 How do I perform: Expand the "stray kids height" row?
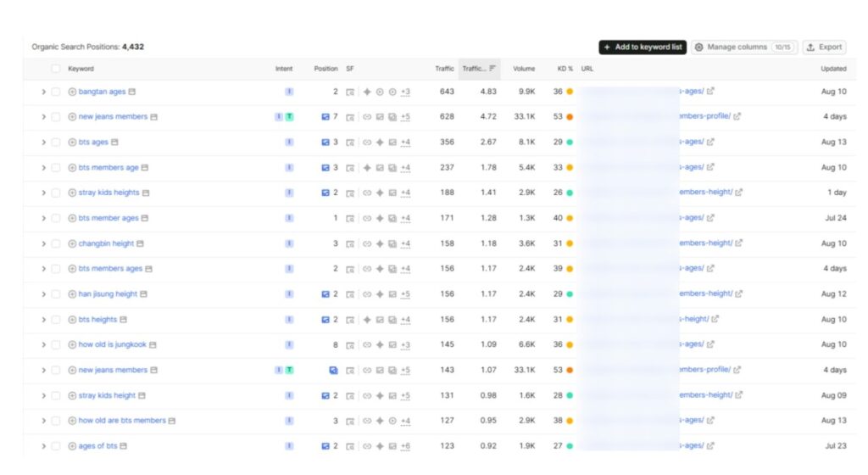(44, 396)
